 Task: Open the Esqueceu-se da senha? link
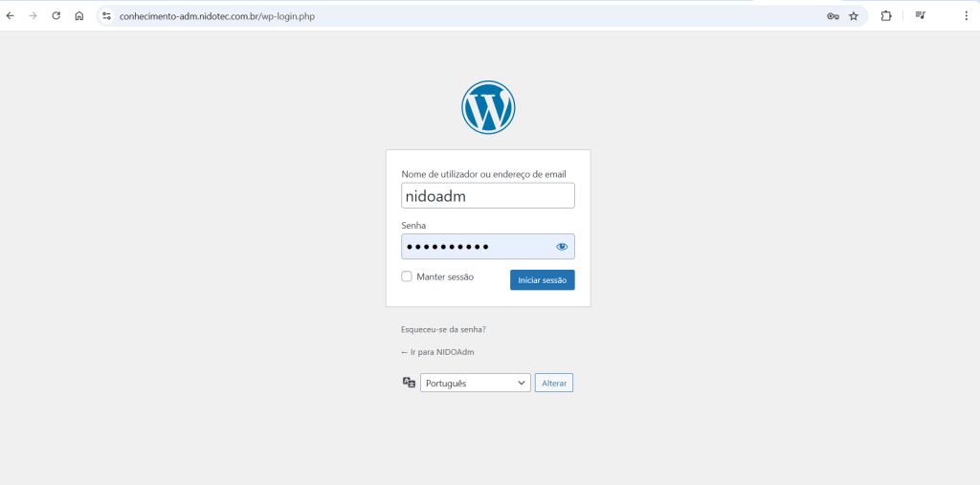click(443, 329)
